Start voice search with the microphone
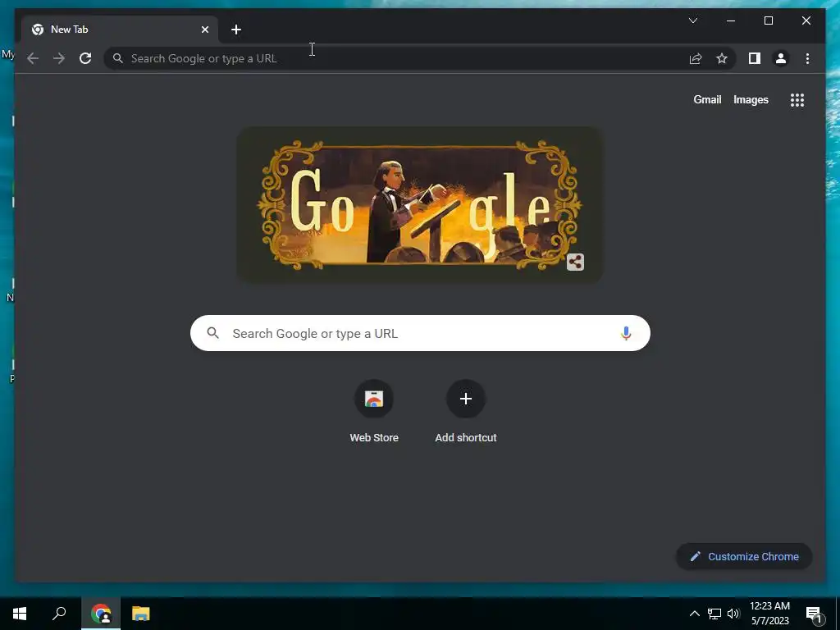840x630 pixels. (x=626, y=333)
